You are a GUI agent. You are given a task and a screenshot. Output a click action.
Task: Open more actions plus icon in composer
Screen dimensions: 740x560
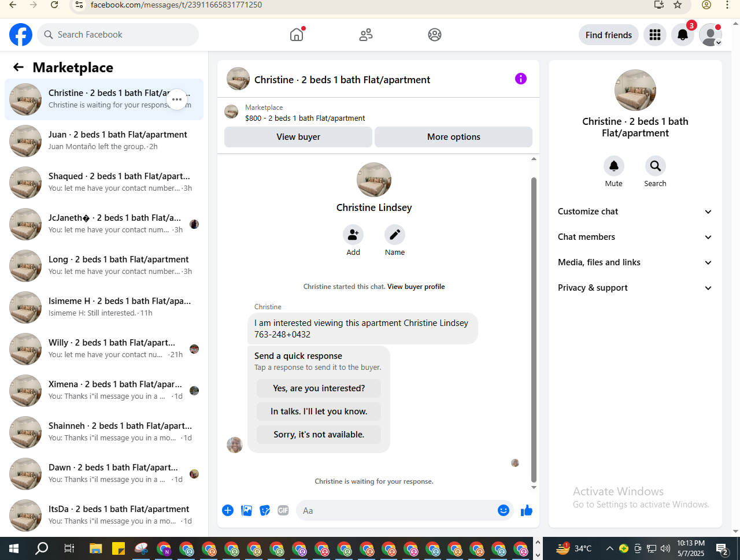pyautogui.click(x=228, y=510)
